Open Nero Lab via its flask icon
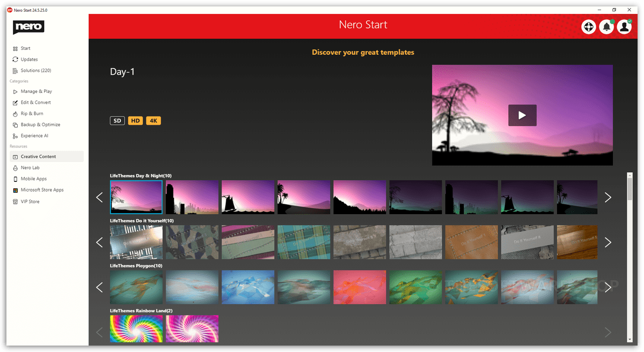Viewport: 644px width, 352px height. [16, 168]
